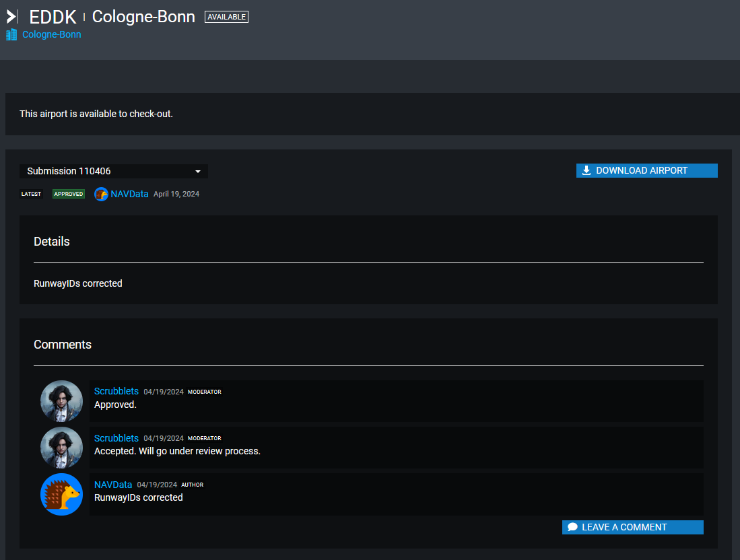Click the Cologne-Bonn page title

(x=143, y=17)
